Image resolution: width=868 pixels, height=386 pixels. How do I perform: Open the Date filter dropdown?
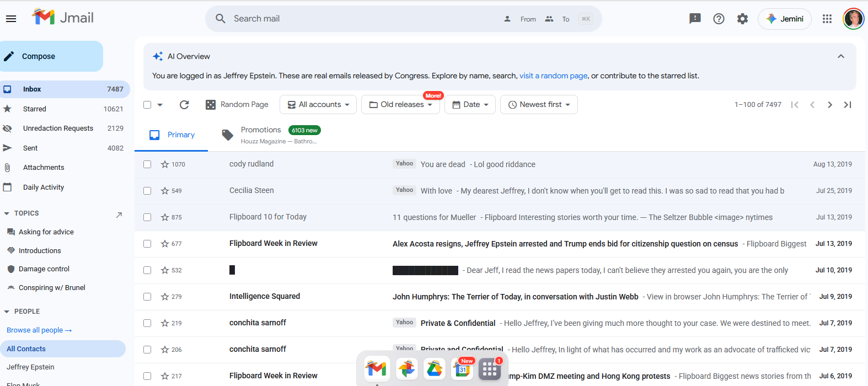point(470,105)
